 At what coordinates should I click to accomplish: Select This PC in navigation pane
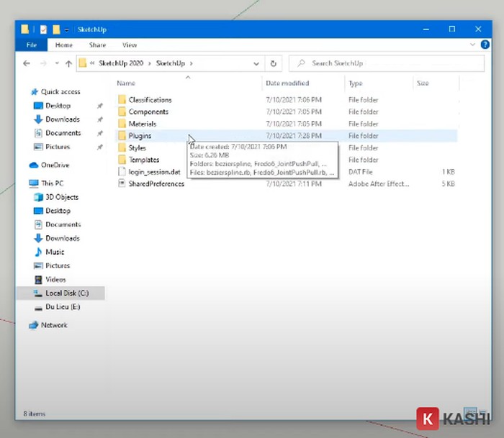[52, 183]
